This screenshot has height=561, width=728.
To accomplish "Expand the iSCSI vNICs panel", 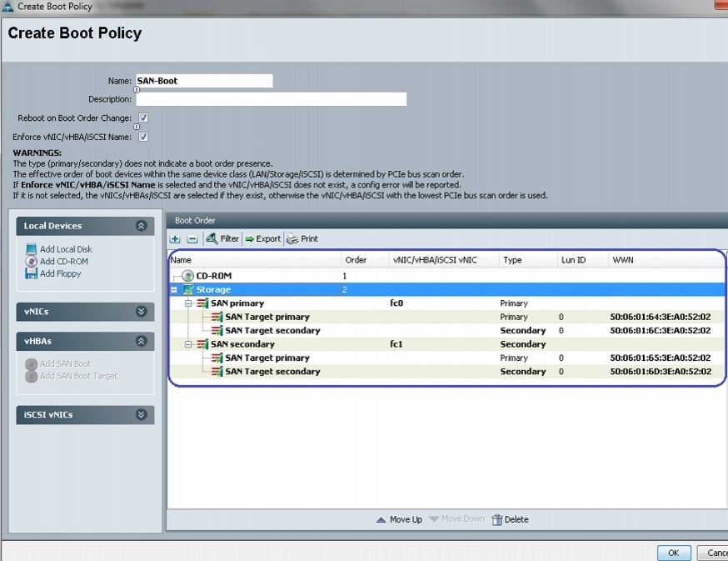I will [141, 414].
